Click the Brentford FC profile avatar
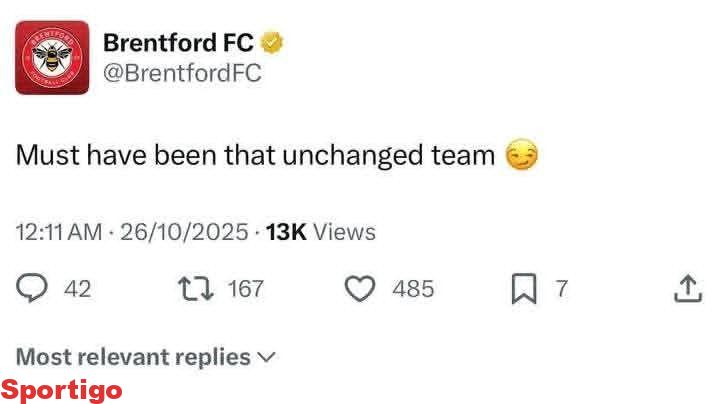Viewport: 720px width, 404px height. tap(51, 57)
